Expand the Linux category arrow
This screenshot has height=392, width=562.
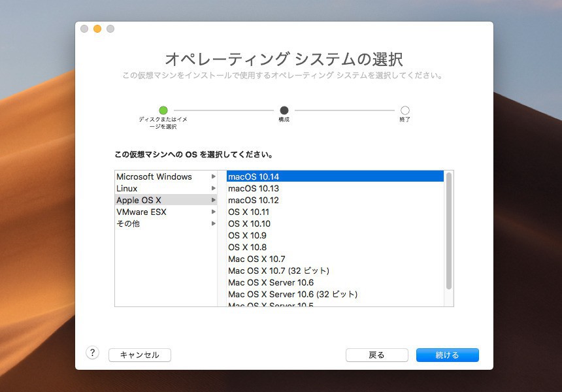point(213,189)
